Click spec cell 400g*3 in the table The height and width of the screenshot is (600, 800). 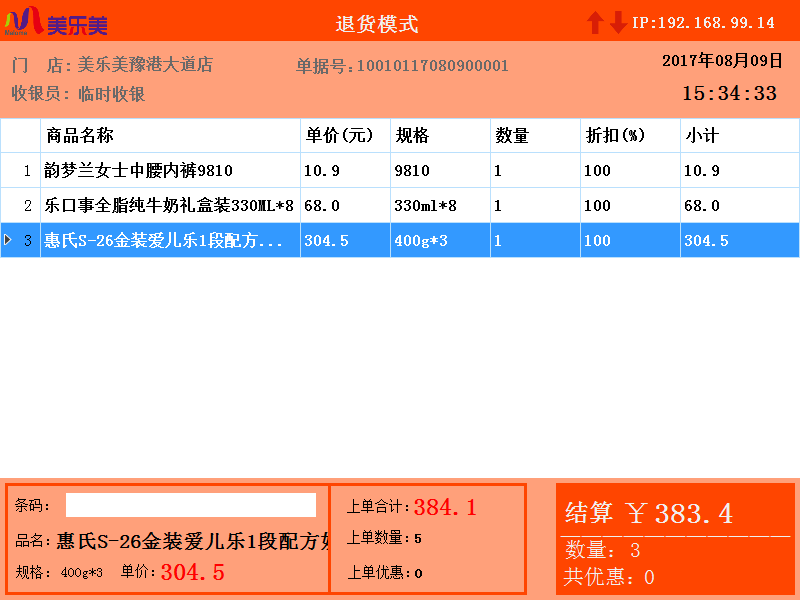(440, 240)
